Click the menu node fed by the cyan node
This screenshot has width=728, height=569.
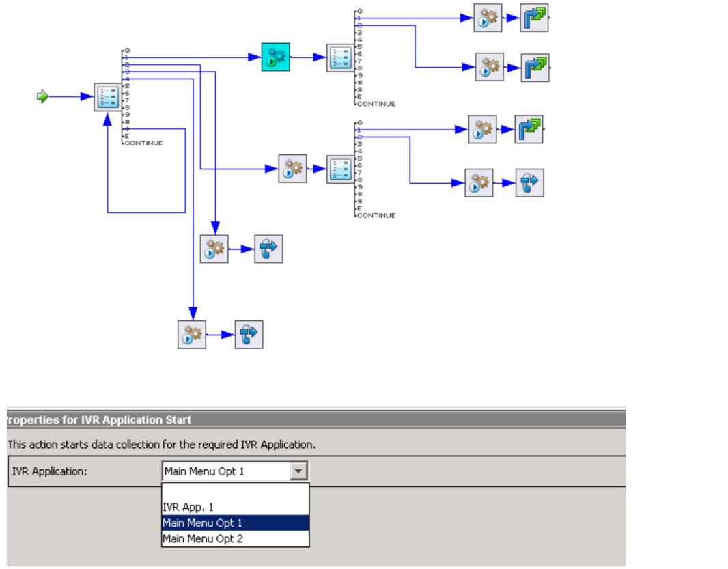coord(340,57)
